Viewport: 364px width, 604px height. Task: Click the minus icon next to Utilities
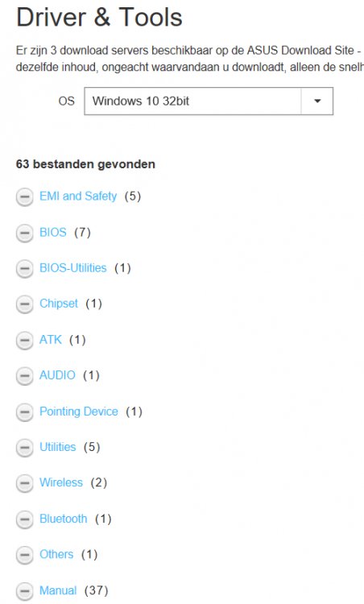tap(24, 448)
